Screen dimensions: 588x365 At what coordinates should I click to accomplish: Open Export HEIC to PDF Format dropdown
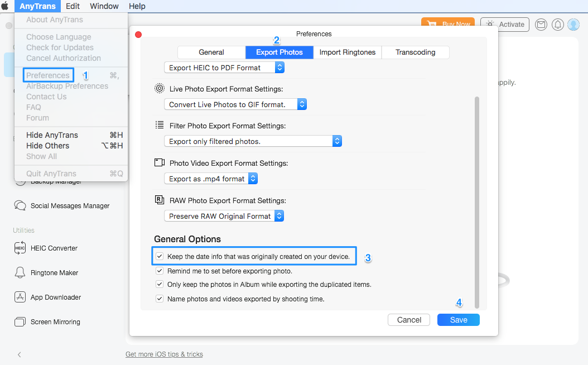click(224, 68)
